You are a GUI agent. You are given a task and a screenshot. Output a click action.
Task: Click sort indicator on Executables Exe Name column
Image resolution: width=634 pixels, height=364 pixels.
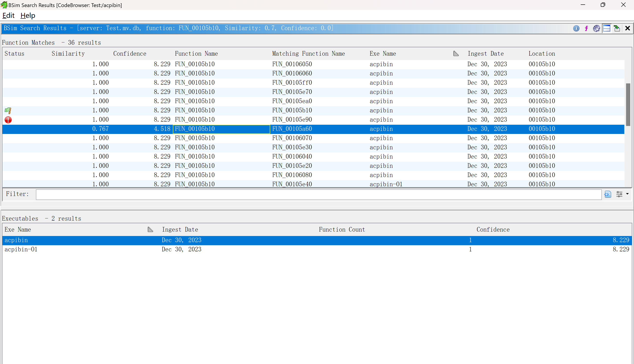(150, 229)
